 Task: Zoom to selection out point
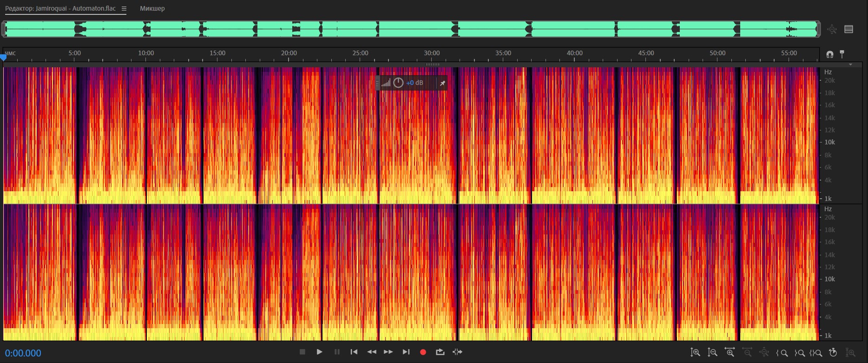pos(799,353)
